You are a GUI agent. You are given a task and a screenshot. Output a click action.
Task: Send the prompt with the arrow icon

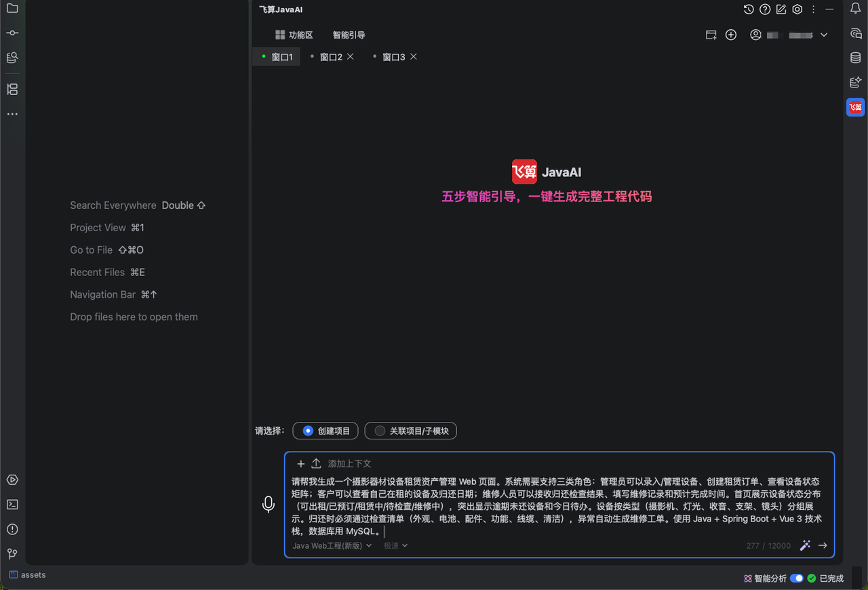pyautogui.click(x=823, y=545)
